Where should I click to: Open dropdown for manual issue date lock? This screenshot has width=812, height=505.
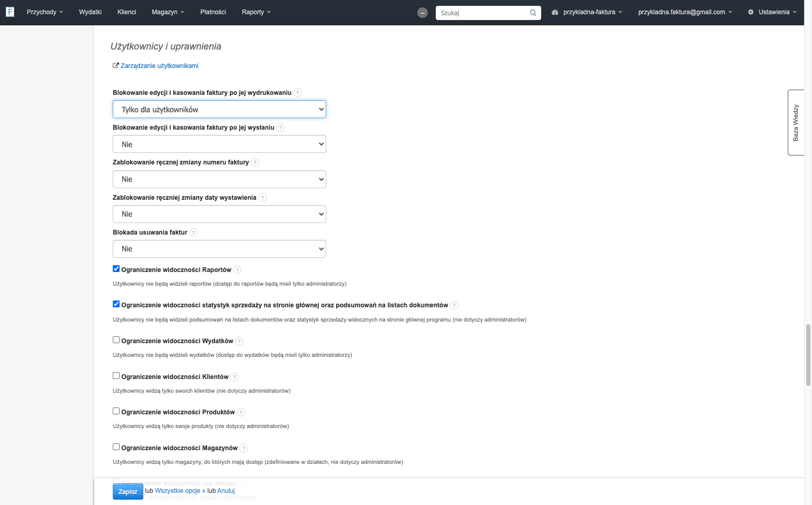tap(219, 214)
